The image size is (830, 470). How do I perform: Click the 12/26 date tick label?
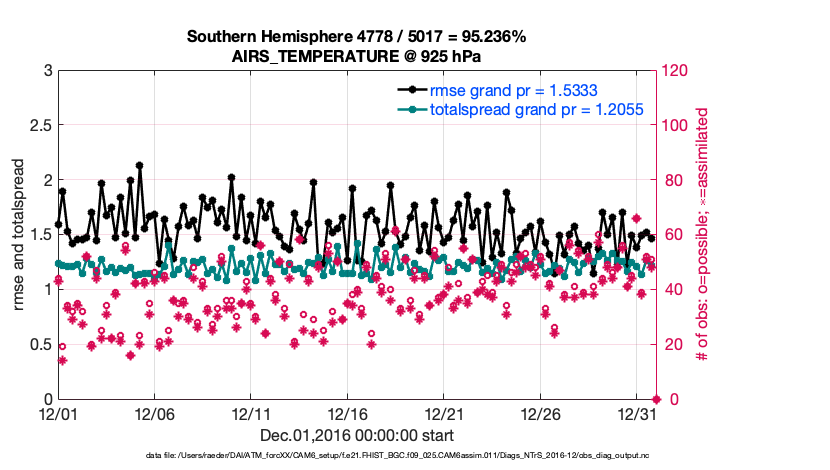(541, 413)
